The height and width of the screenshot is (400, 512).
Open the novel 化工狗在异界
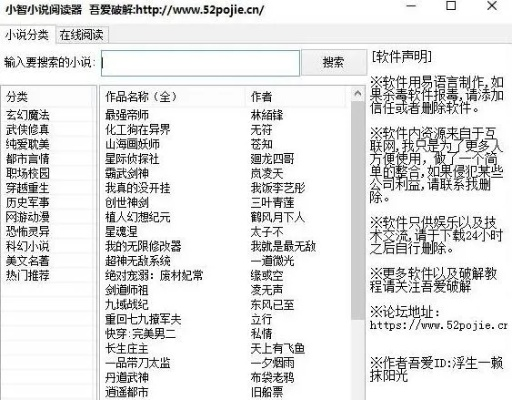pos(138,130)
